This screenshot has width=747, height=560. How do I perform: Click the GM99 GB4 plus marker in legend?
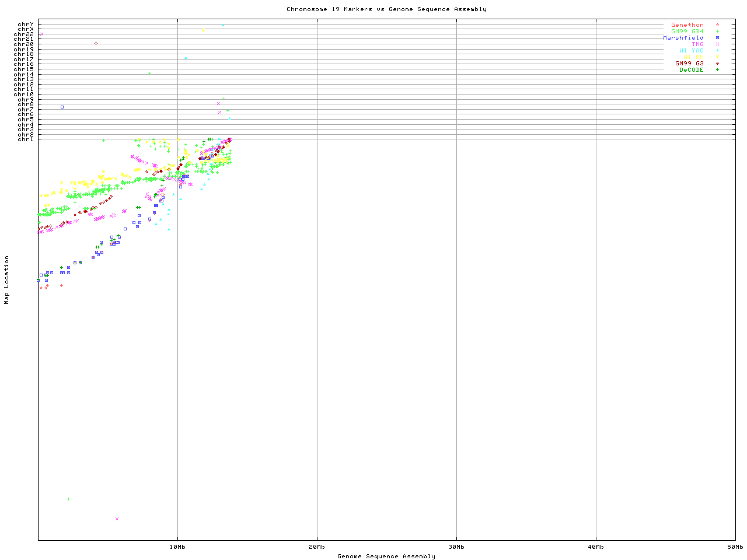point(717,32)
